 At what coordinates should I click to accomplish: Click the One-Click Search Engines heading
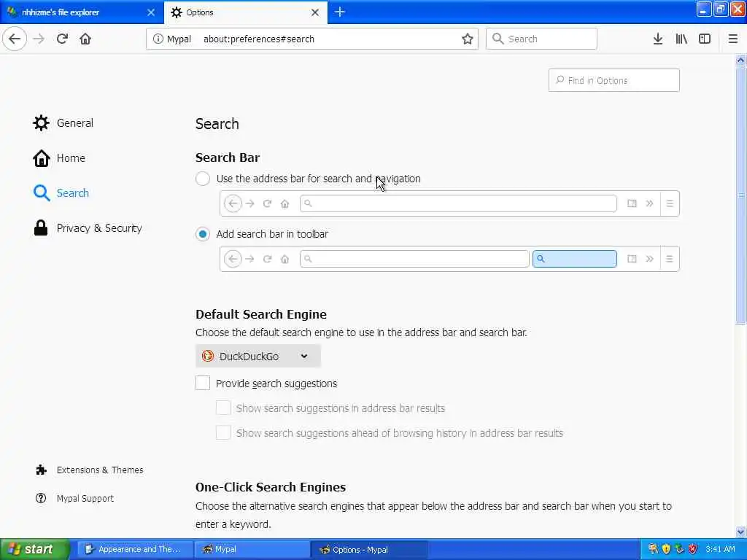[x=271, y=487]
